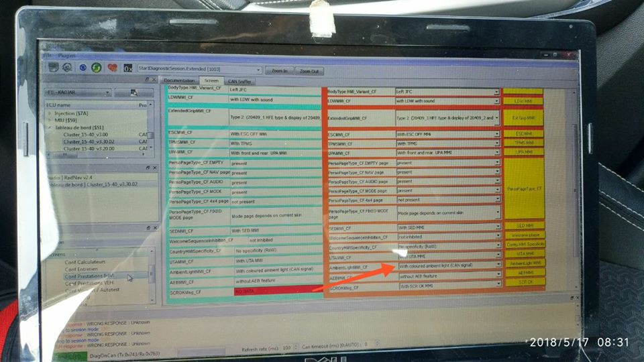This screenshot has height=362, width=644.
Task: Click the Zoom In button
Action: (x=279, y=70)
